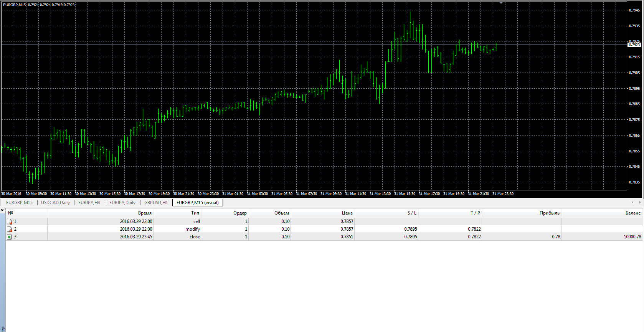644x332 pixels.
Task: Click the close order icon in row 3
Action: [x=10, y=237]
